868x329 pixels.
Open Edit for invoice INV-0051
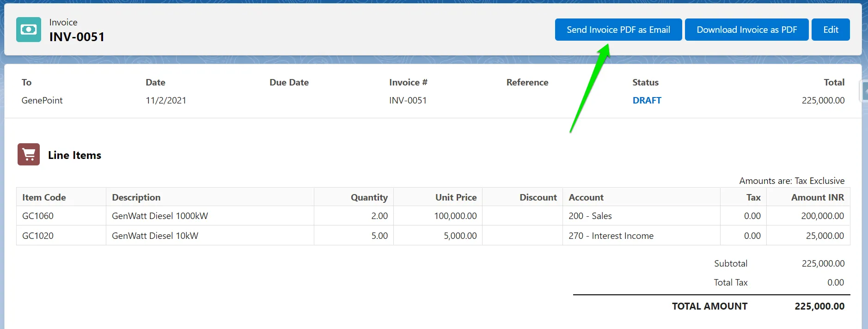tap(831, 30)
